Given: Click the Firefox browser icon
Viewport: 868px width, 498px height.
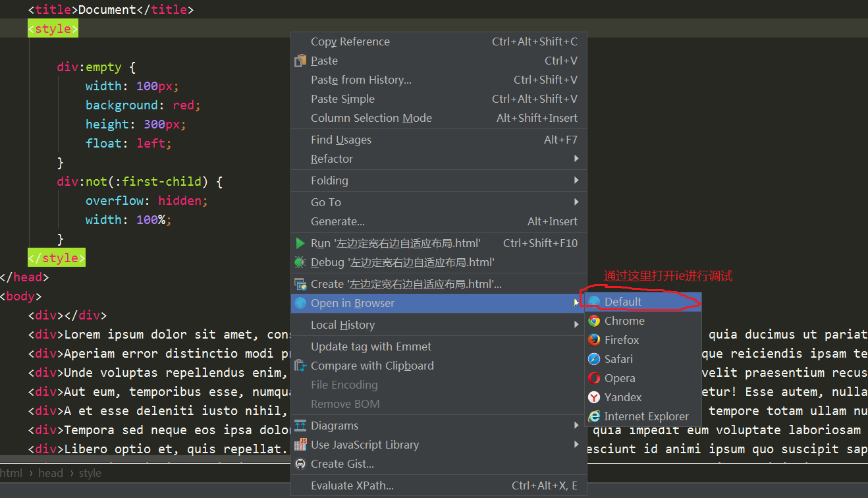Looking at the screenshot, I should [x=594, y=340].
